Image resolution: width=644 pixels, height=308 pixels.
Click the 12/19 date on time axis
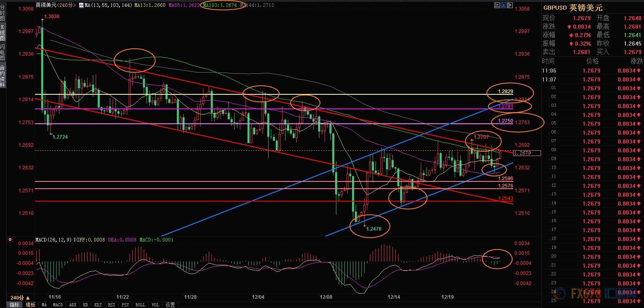click(x=447, y=297)
